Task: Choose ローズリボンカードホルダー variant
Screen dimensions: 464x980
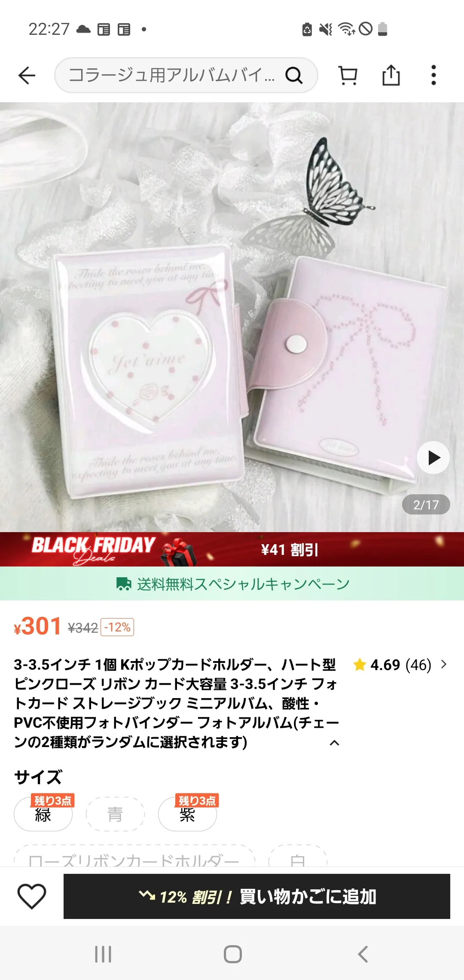Action: point(134,856)
